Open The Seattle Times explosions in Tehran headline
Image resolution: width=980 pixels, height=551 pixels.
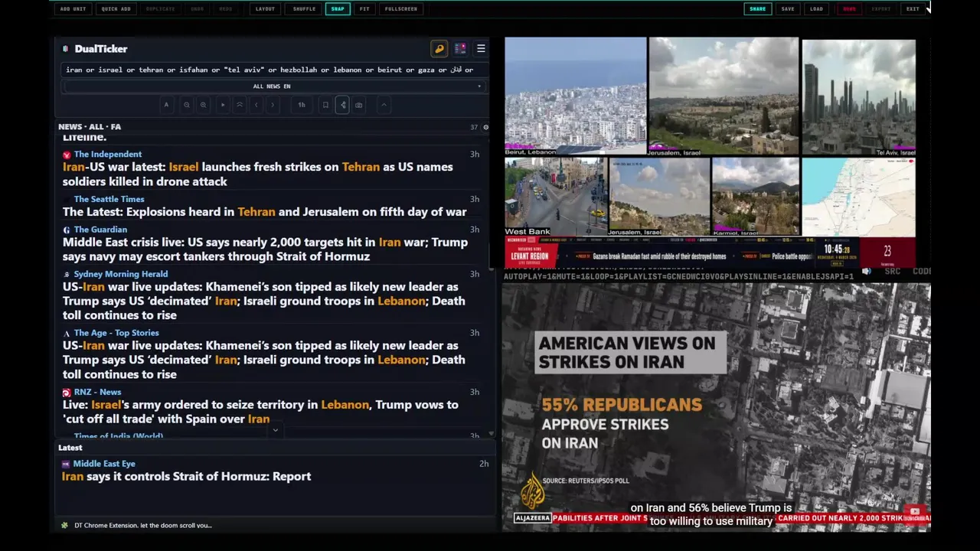pyautogui.click(x=264, y=211)
